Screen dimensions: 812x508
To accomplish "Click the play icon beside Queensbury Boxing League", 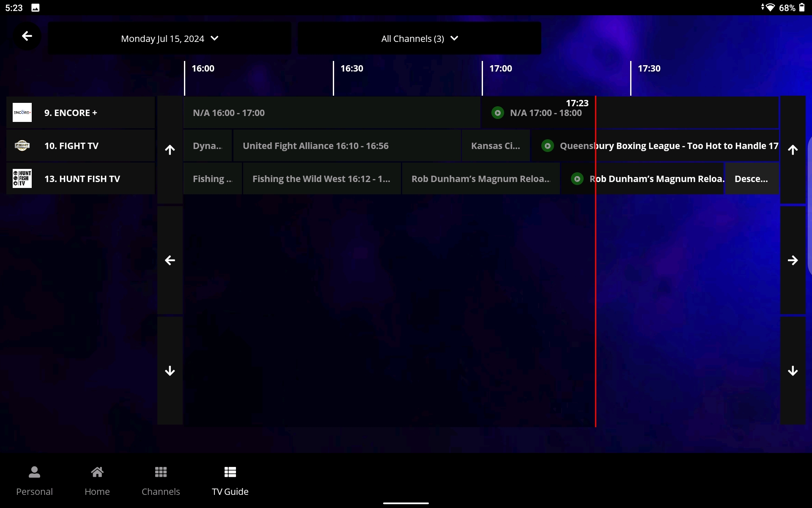I will [548, 146].
